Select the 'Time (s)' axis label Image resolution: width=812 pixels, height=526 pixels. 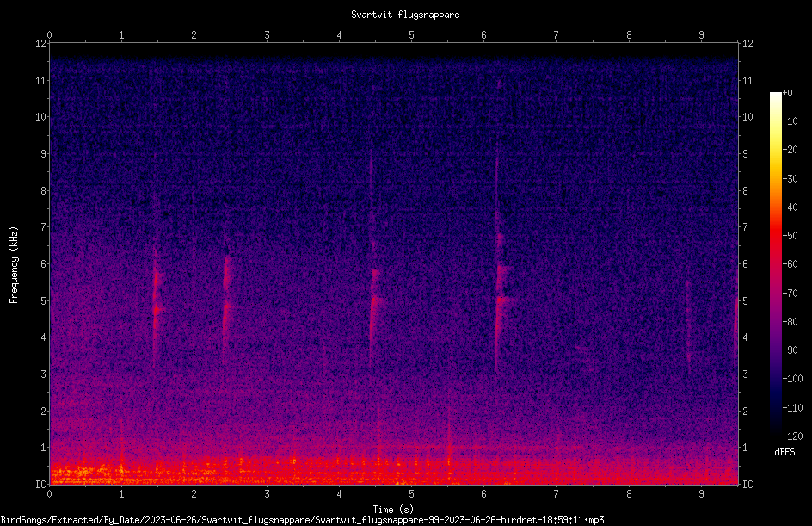(x=394, y=510)
